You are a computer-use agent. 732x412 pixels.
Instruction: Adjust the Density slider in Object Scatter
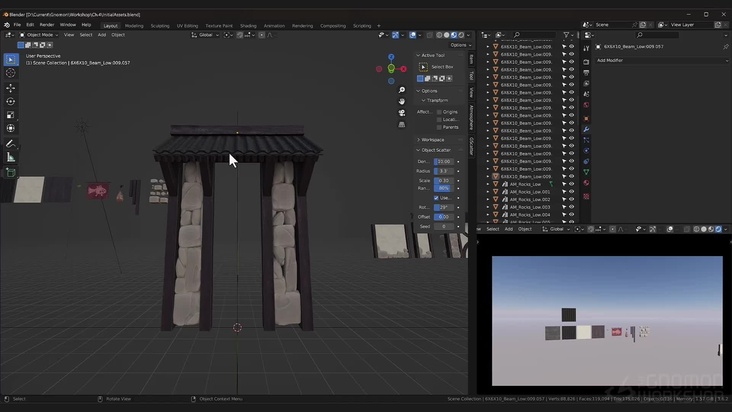pyautogui.click(x=443, y=161)
